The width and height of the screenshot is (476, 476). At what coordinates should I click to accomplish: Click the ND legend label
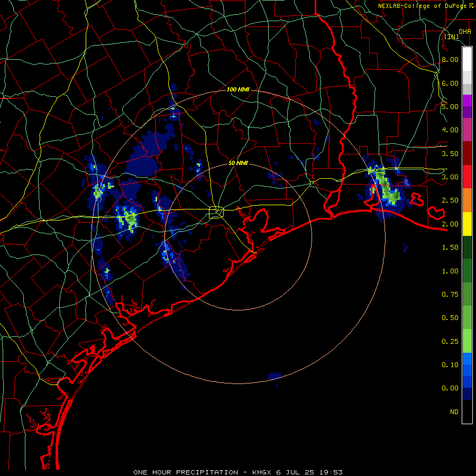(x=454, y=412)
